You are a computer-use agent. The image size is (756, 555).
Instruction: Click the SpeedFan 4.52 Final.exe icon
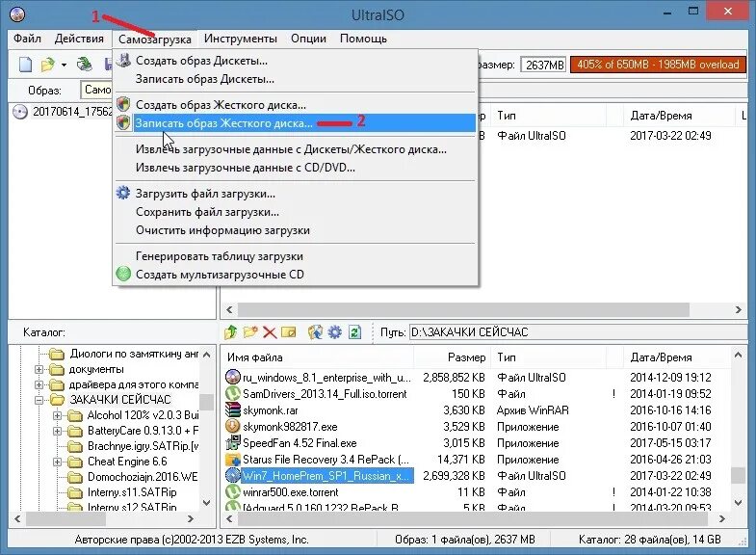(233, 442)
